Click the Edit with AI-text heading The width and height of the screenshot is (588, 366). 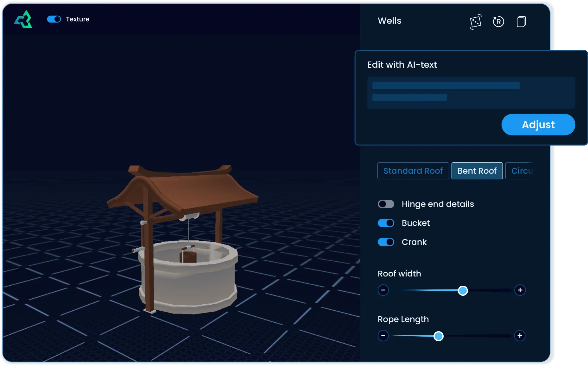coord(402,65)
